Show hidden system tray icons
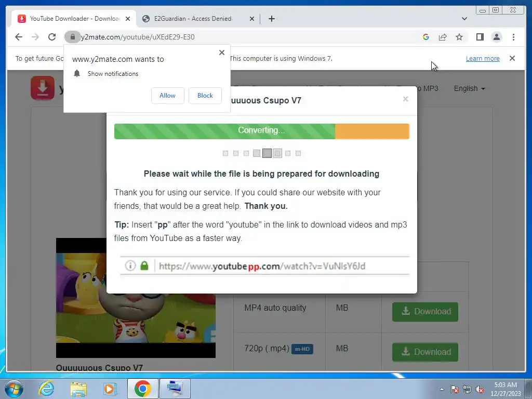The image size is (532, 399). (x=442, y=389)
